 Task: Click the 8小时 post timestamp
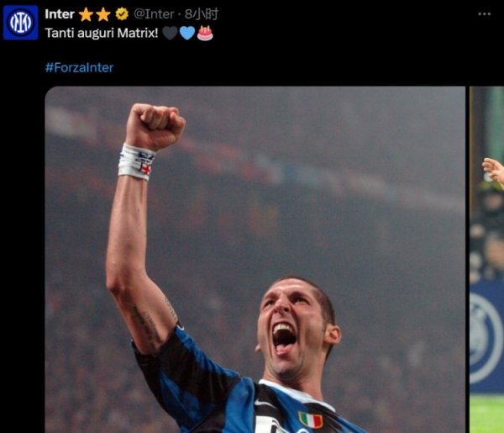(202, 14)
